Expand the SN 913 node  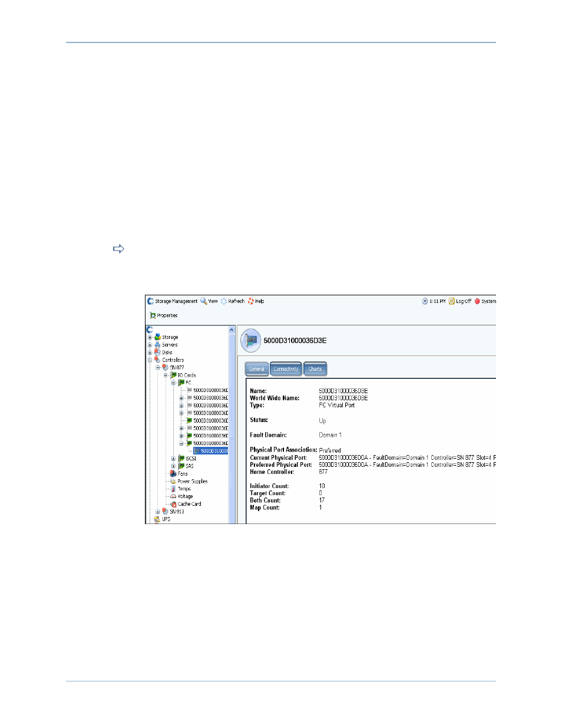pyautogui.click(x=158, y=512)
